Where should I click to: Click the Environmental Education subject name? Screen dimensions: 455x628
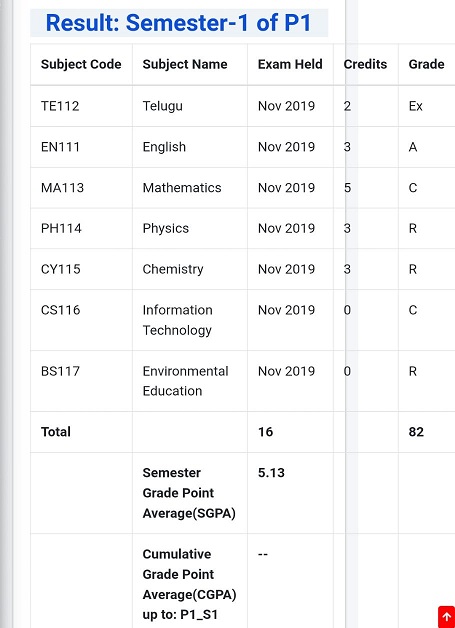point(185,381)
